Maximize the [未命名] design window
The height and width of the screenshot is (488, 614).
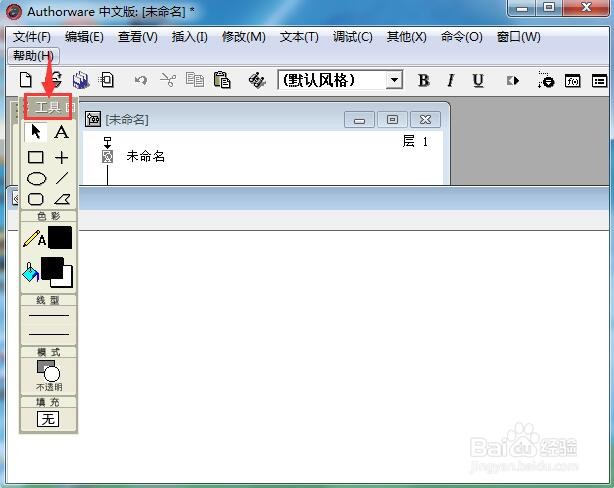[392, 120]
